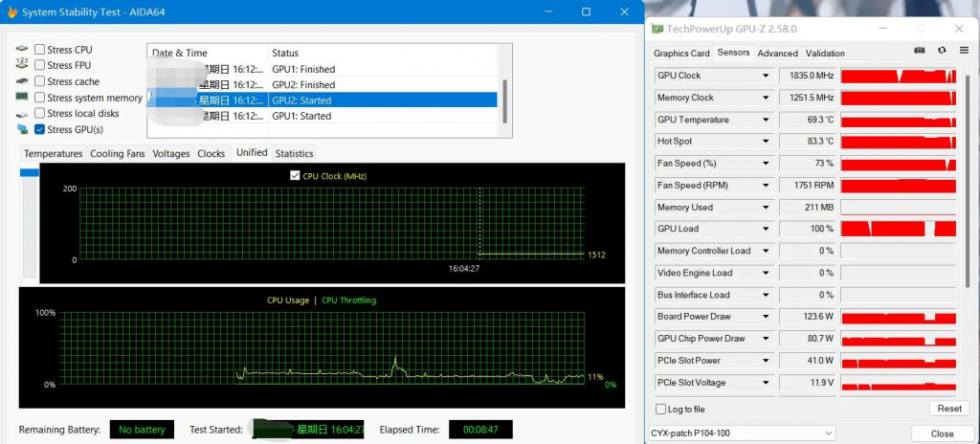Click the AIDA64 flame icon in title bar
Screen dimensions: 980x444
click(11, 11)
